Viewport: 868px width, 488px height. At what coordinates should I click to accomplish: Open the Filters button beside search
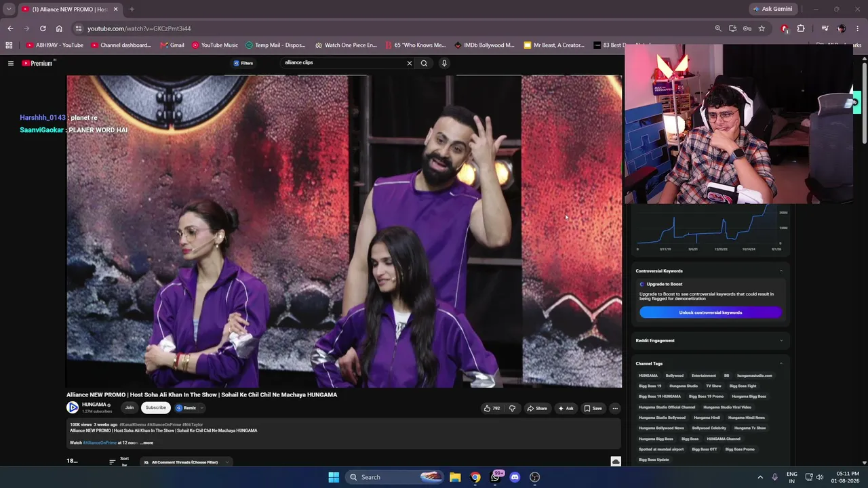click(x=243, y=63)
